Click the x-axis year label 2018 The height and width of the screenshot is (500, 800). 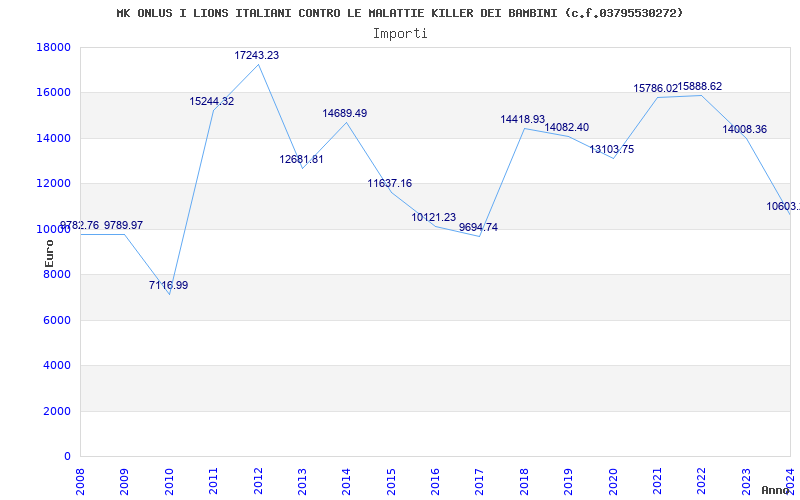(x=524, y=481)
